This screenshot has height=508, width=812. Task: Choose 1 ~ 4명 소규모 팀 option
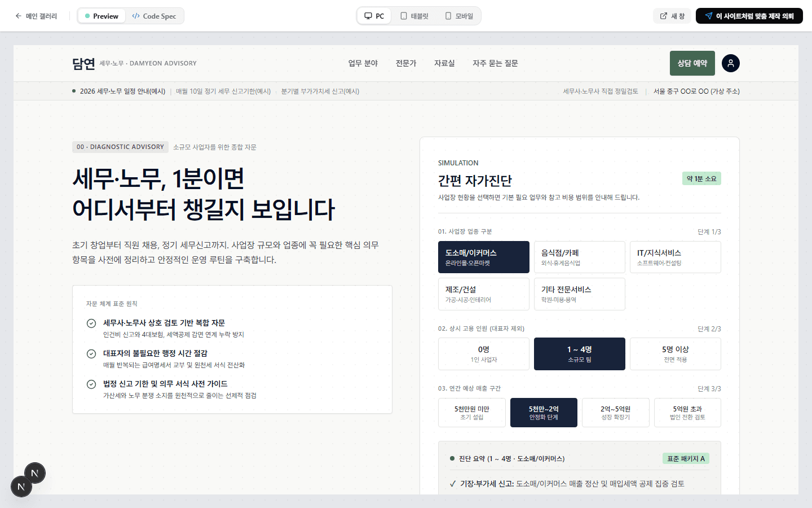(580, 354)
